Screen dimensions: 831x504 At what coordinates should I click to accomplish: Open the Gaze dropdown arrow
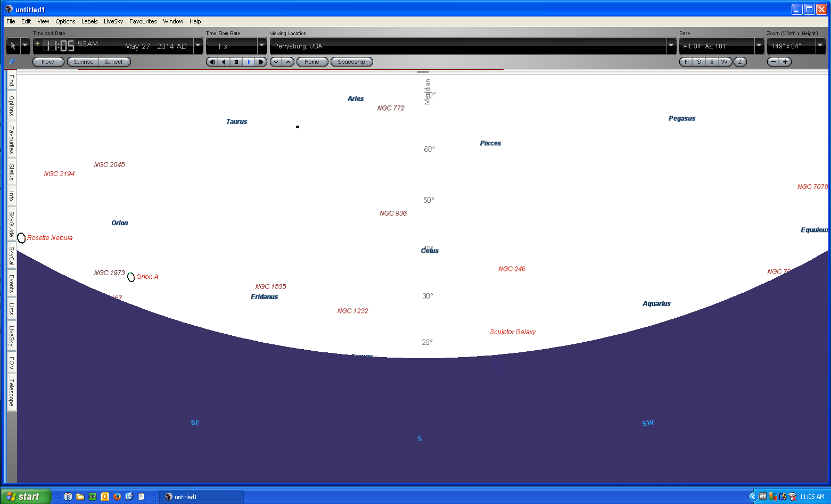(759, 46)
